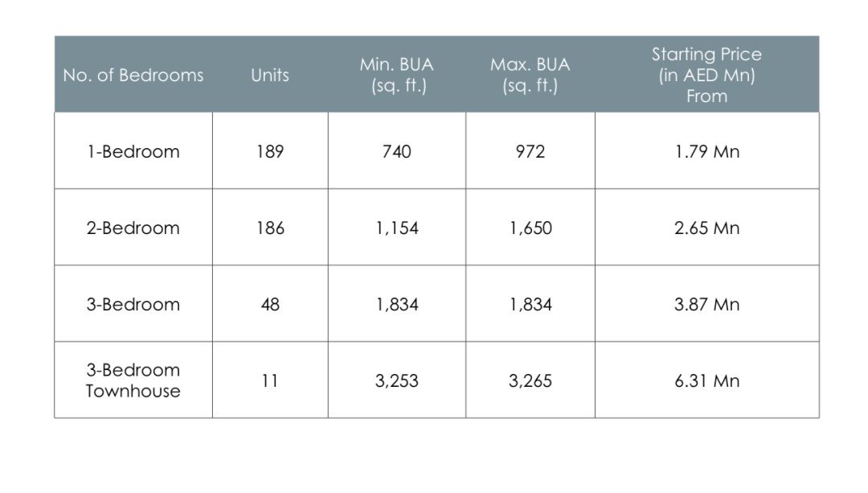Select the "Units" column header
This screenshot has height=493, width=868.
point(270,76)
